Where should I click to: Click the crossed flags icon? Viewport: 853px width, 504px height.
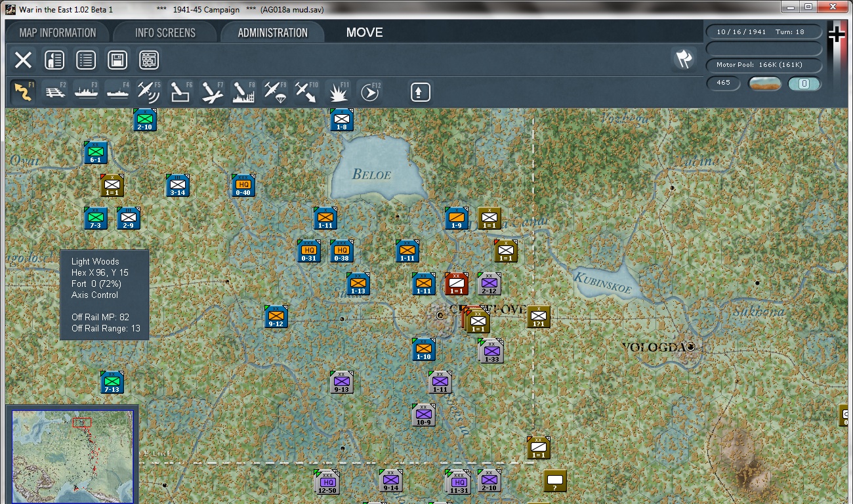pyautogui.click(x=684, y=60)
